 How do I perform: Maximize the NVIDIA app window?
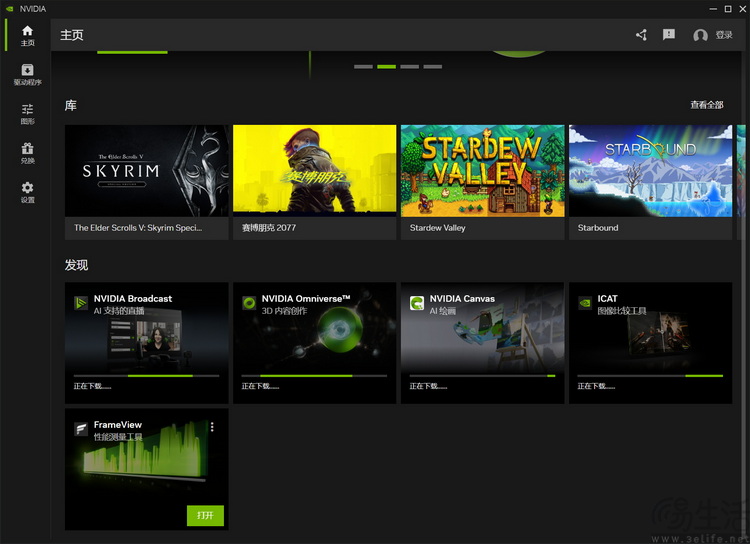[728, 9]
